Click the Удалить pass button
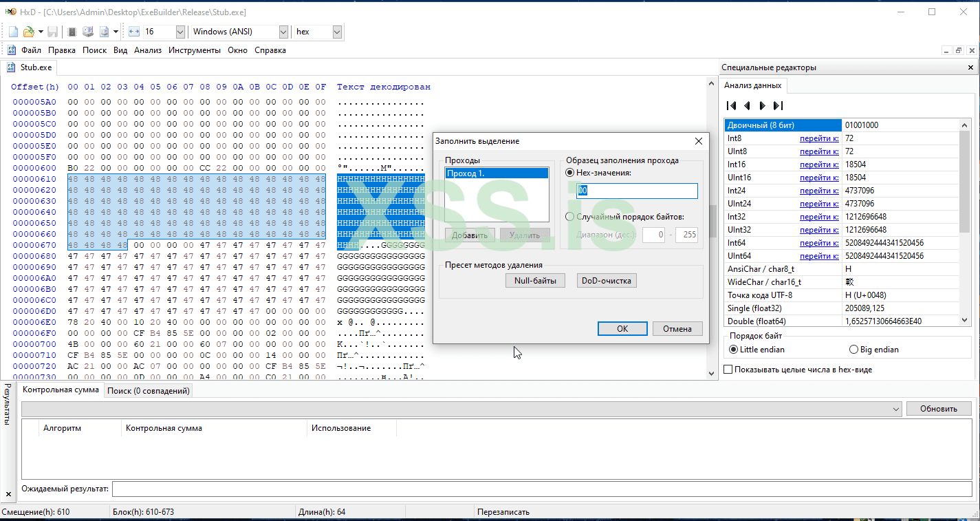This screenshot has width=980, height=521. click(525, 235)
